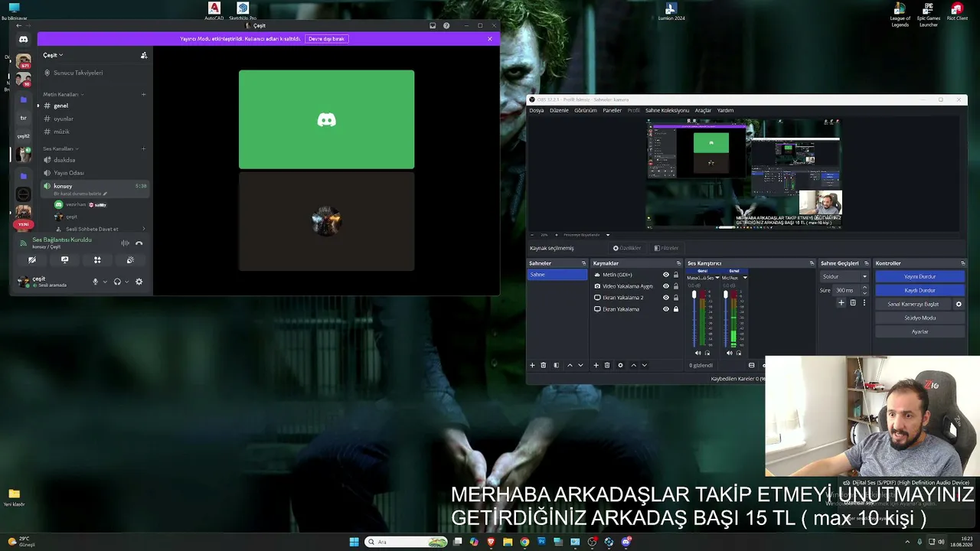980x551 pixels.
Task: Toggle visibility of Metin (GDI+) source
Action: click(665, 275)
